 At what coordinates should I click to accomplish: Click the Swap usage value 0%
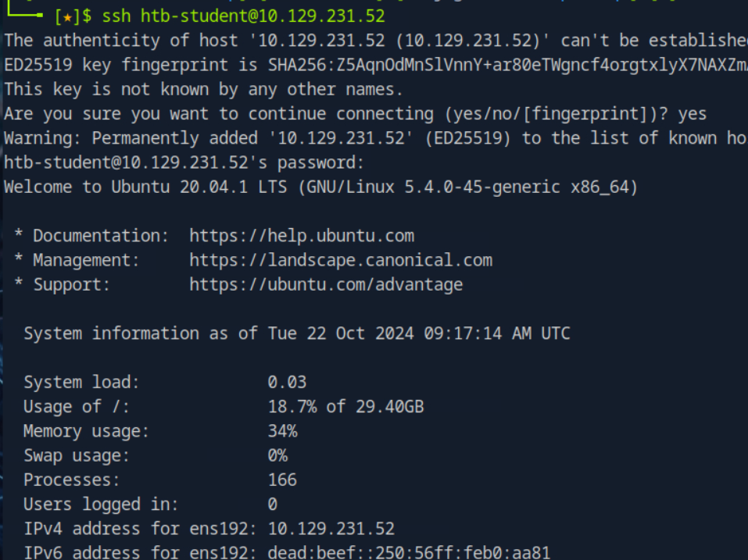(x=277, y=455)
